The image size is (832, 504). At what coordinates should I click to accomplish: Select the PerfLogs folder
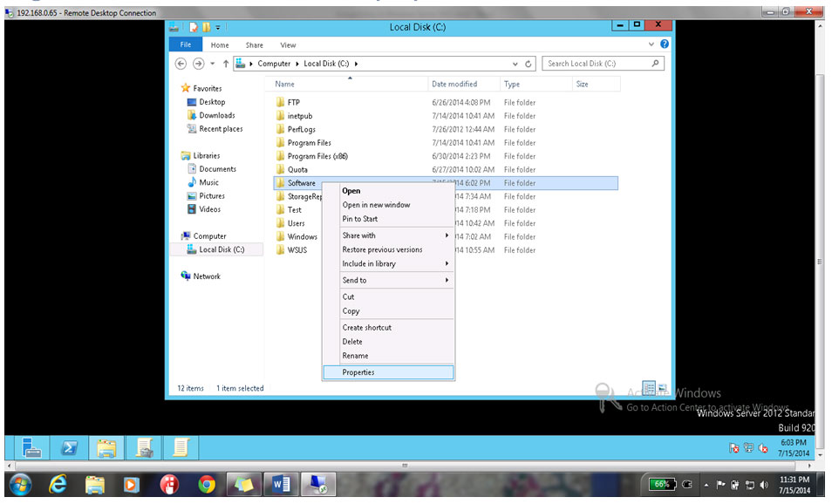click(x=301, y=129)
